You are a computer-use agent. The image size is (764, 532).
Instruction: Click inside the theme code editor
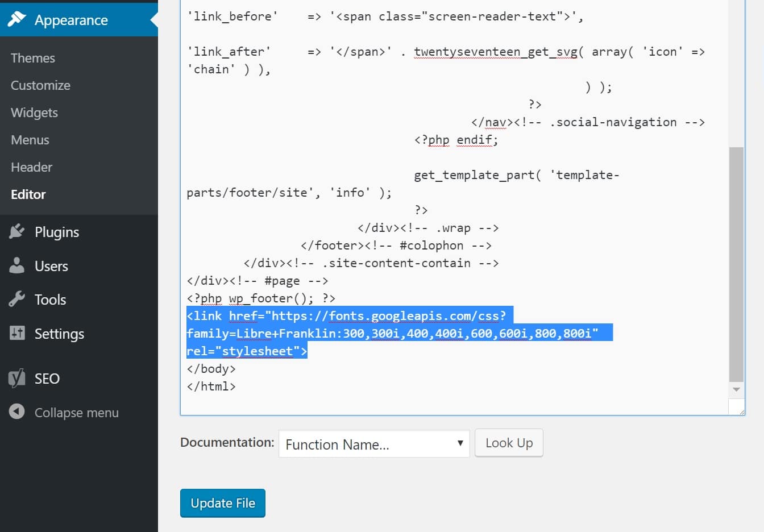[x=398, y=227]
